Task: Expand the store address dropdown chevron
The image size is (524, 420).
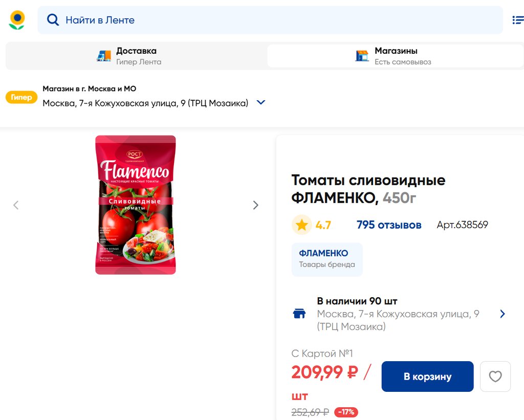Action: (x=261, y=102)
